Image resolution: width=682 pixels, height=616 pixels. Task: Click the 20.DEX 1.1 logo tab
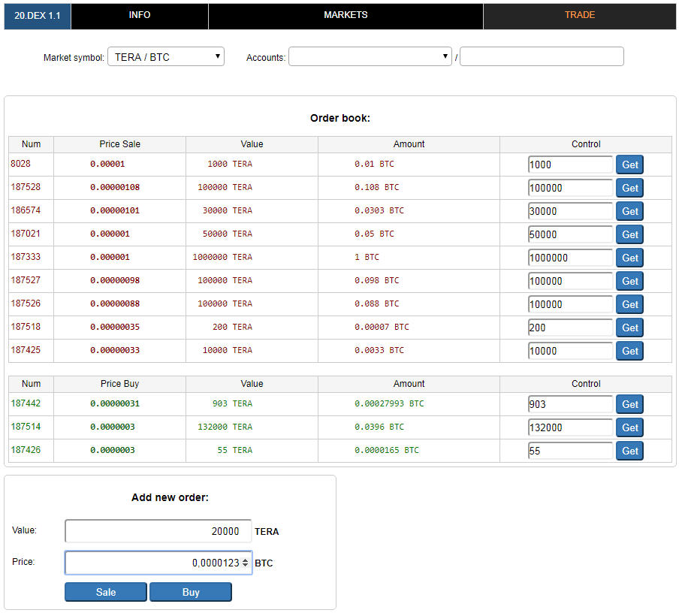point(38,15)
